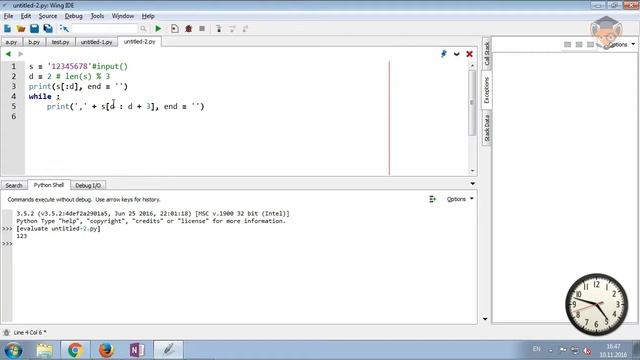Open Firefox from the taskbar
The image size is (640, 360).
coord(106,350)
